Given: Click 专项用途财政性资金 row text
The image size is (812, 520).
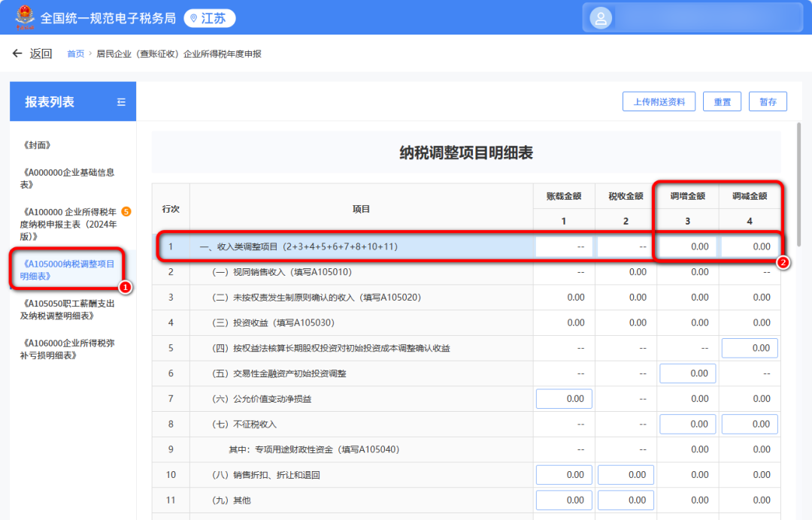Looking at the screenshot, I should click(314, 449).
